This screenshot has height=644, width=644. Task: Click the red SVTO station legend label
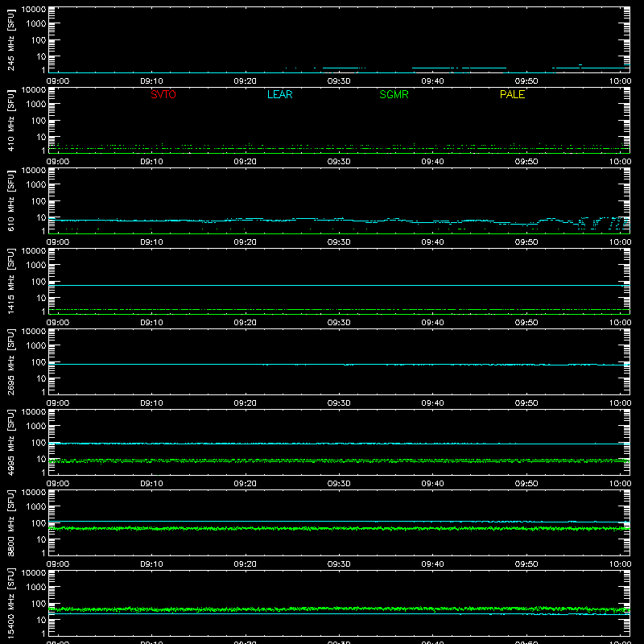coord(163,94)
